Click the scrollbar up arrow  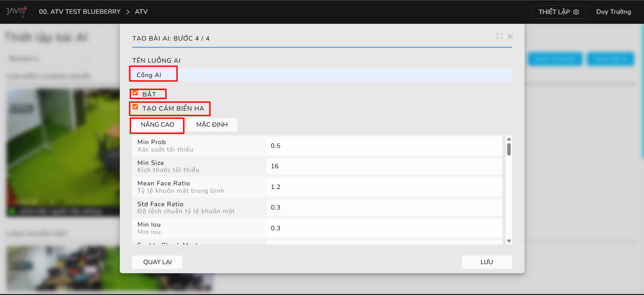(509, 139)
